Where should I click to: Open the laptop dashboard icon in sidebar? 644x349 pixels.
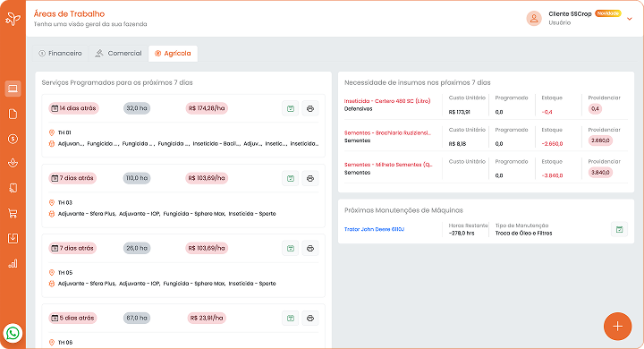[x=13, y=89]
